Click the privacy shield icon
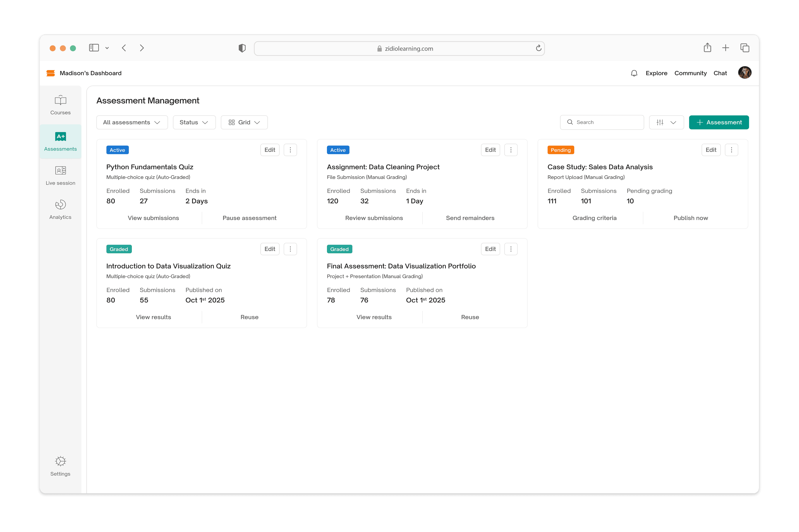 tap(242, 48)
